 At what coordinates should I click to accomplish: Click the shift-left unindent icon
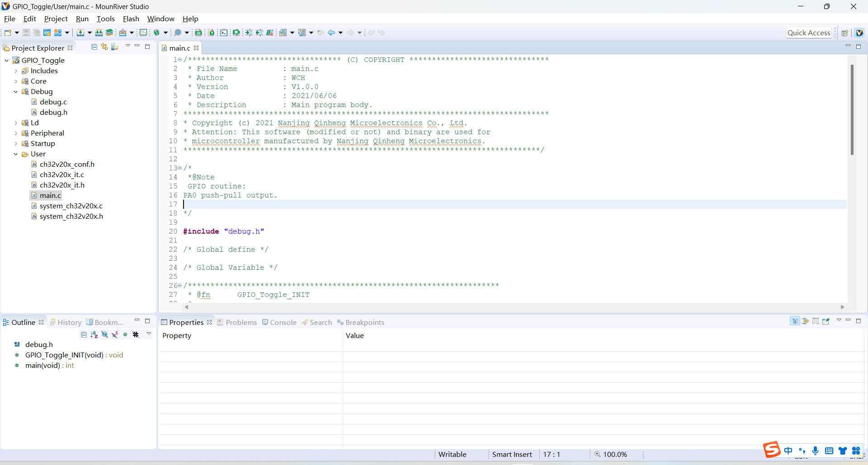[259, 33]
